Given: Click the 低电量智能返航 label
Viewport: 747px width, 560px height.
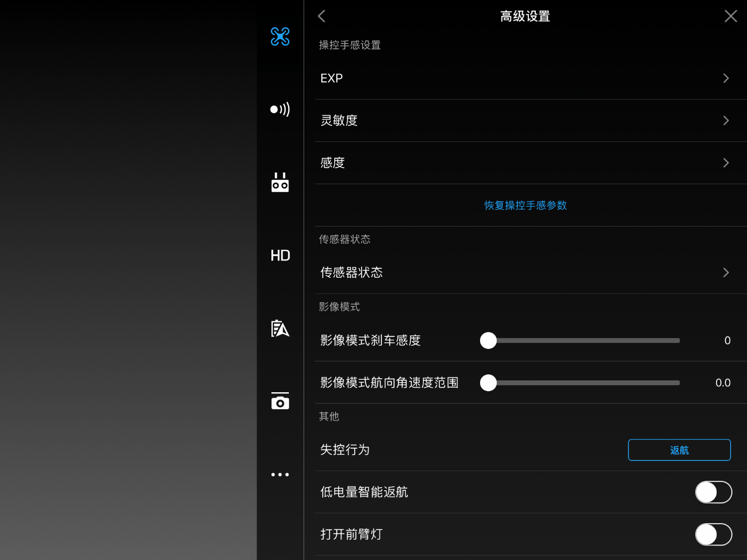Looking at the screenshot, I should (x=364, y=492).
